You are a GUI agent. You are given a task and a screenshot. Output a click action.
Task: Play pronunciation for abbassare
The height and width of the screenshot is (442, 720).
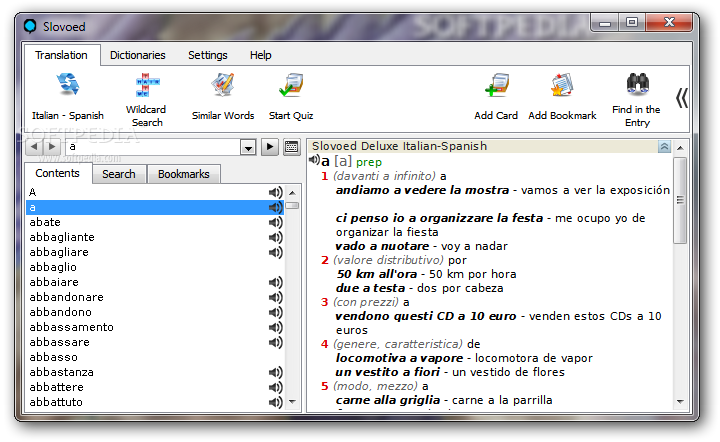[x=276, y=342]
